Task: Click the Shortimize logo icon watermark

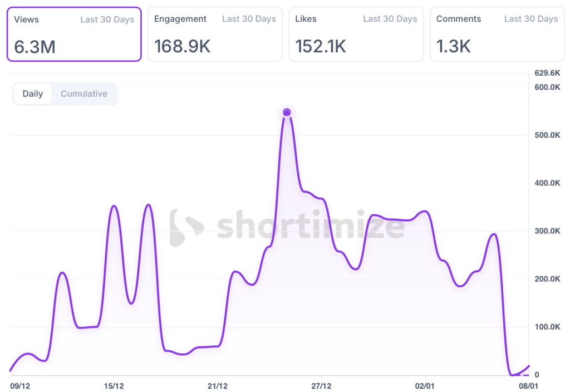Action: [186, 228]
